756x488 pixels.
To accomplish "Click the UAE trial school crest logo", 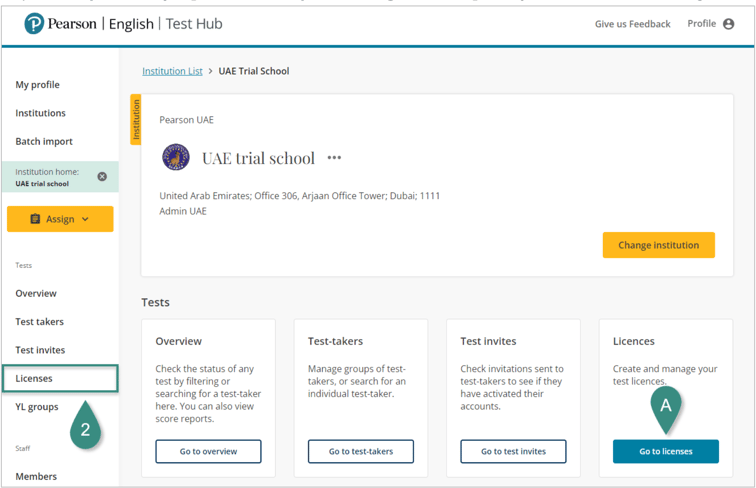I will tap(176, 158).
